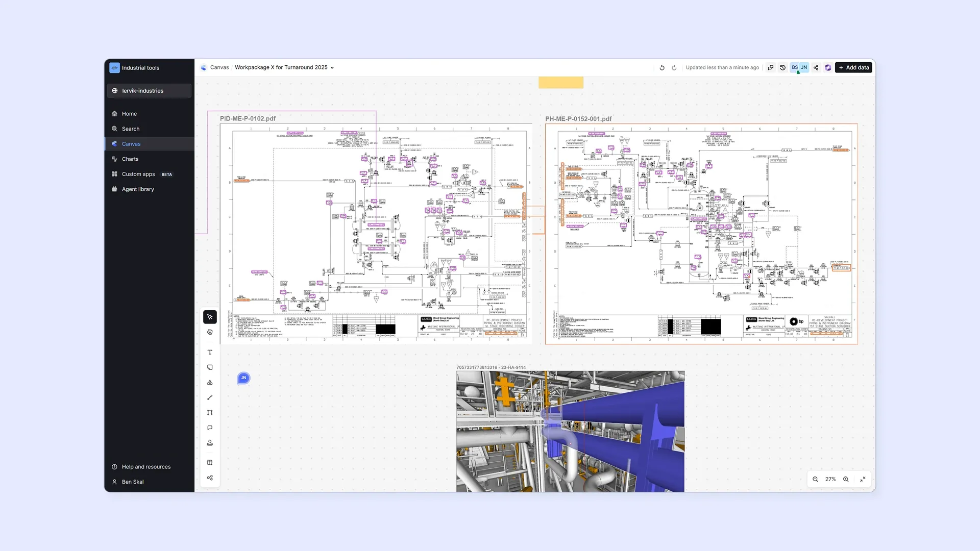This screenshot has height=551, width=980.
Task: Click the JN collaborator avatar in header
Action: coord(804,67)
